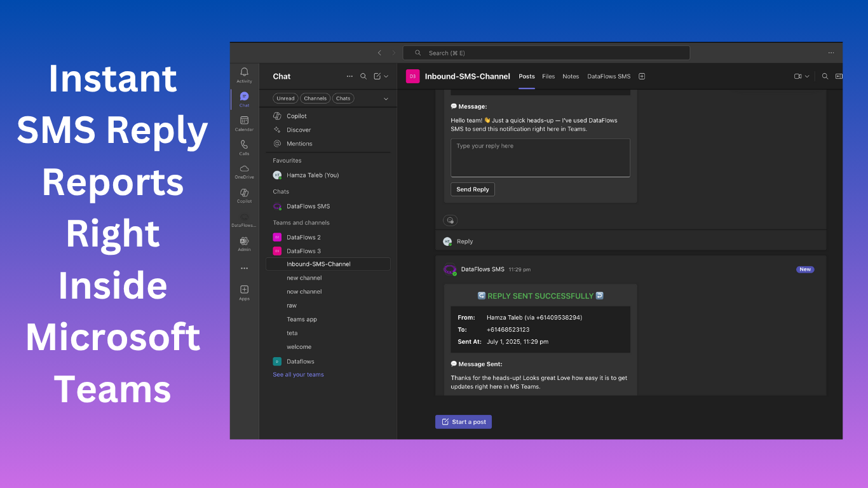The height and width of the screenshot is (488, 868).
Task: Start a meeting with the video icon
Action: [x=797, y=76]
